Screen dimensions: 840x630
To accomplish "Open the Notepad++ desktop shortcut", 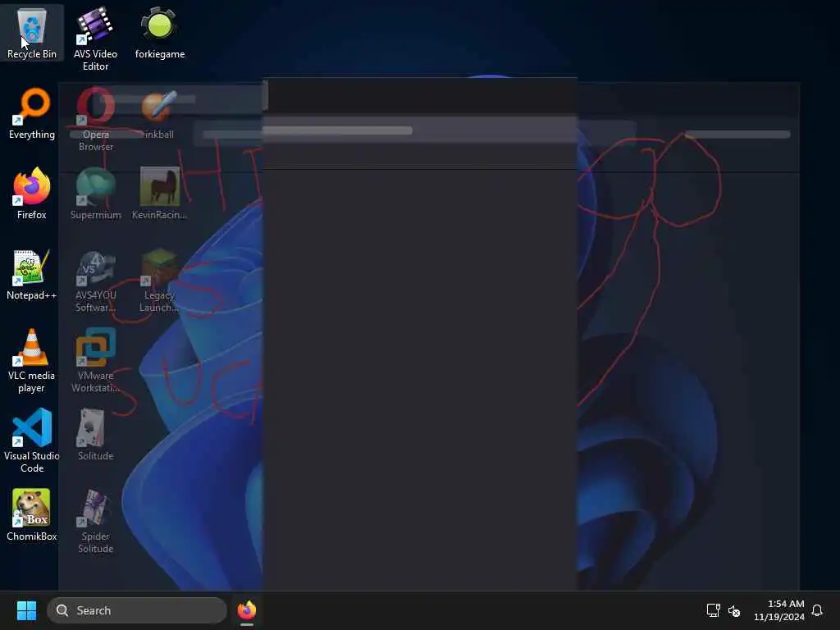I will point(32,274).
